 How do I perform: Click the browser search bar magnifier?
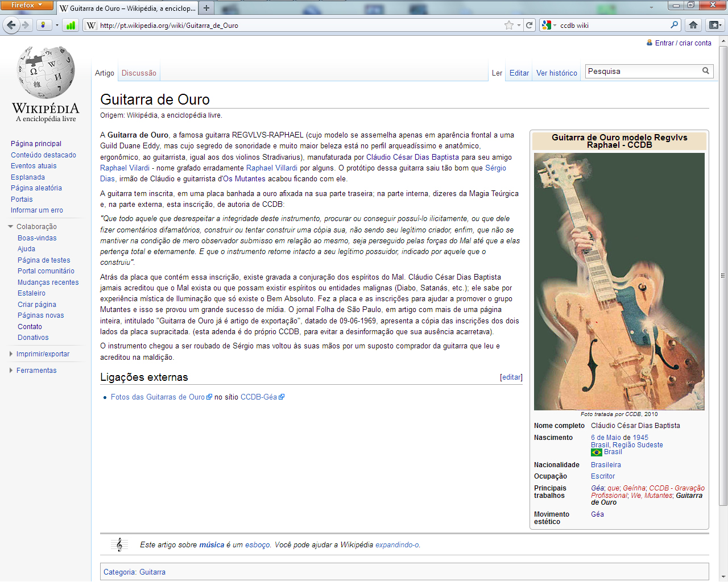674,25
